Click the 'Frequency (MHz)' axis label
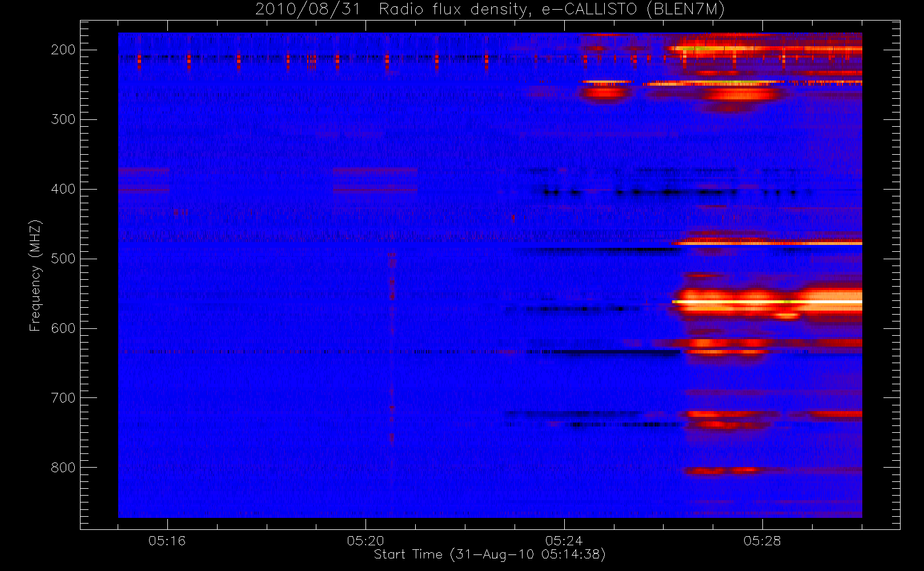Screen dimensions: 924x571 point(35,275)
